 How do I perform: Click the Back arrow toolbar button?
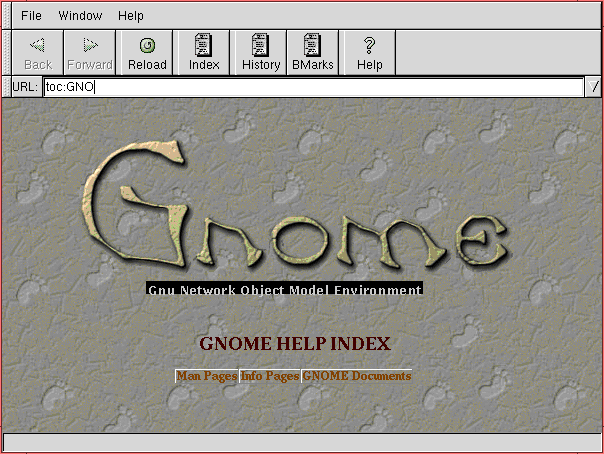pos(37,52)
